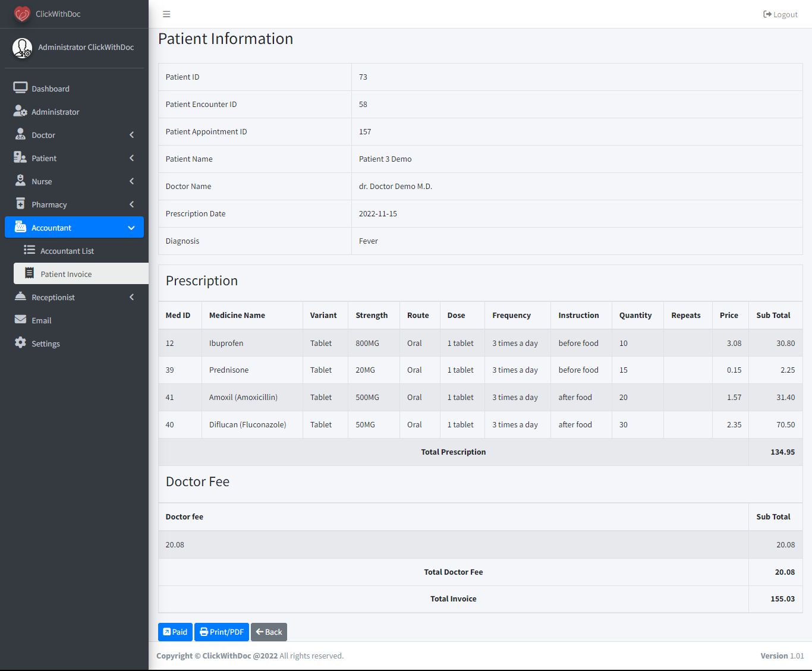
Task: Open Settings via the gear icon
Action: tap(20, 343)
